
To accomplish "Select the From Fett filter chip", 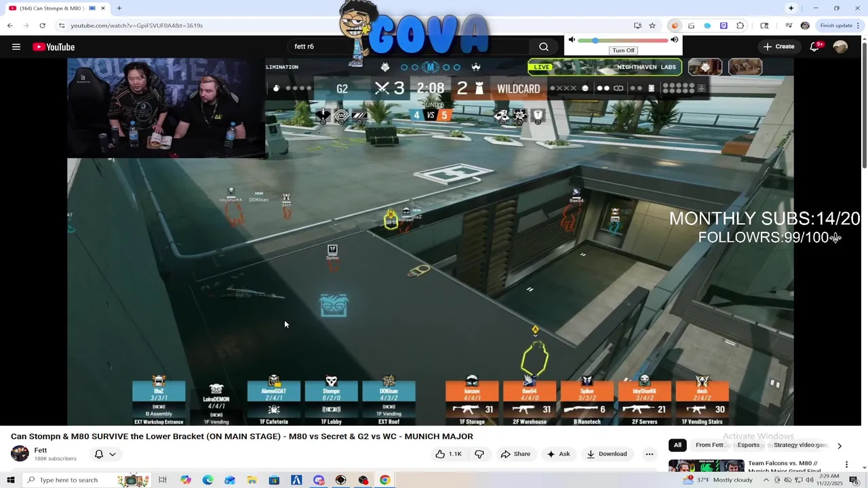I will pyautogui.click(x=709, y=445).
